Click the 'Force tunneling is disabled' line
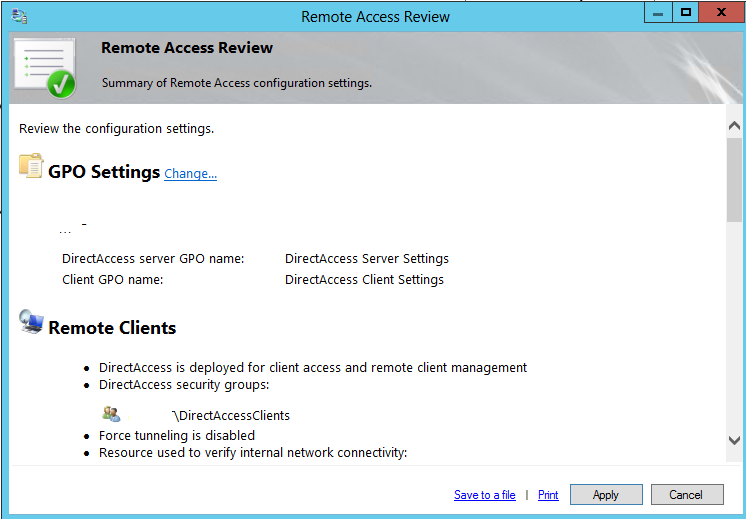 coord(177,435)
